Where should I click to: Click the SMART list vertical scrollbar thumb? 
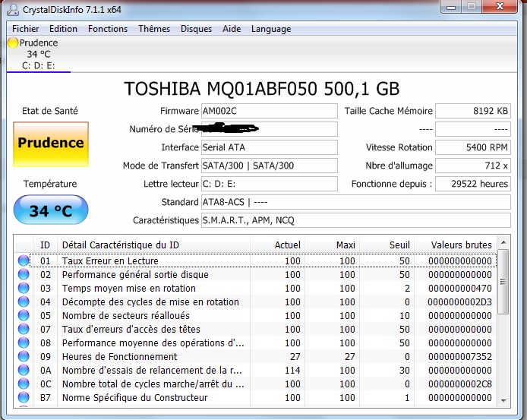[x=503, y=282]
